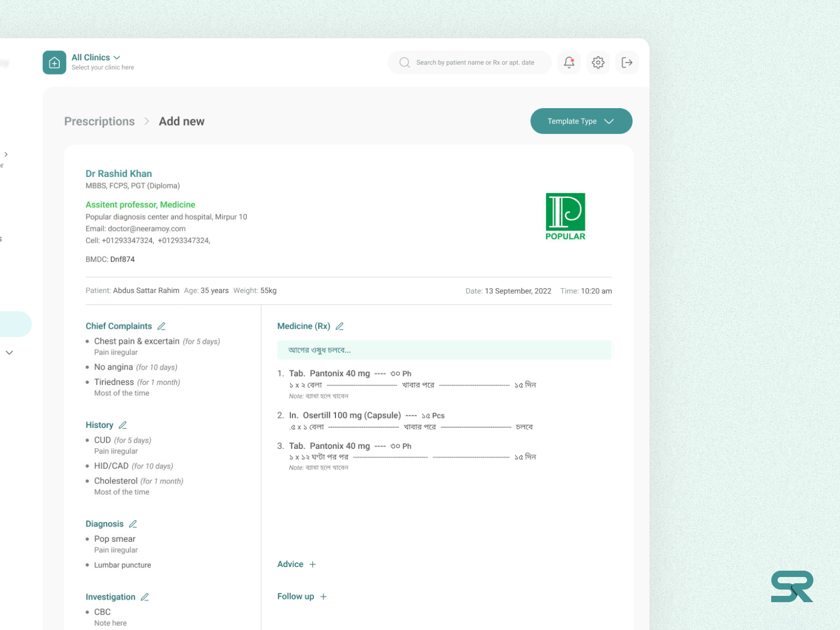The width and height of the screenshot is (840, 630).
Task: Edit the Medicine (Rx) list
Action: [x=340, y=326]
